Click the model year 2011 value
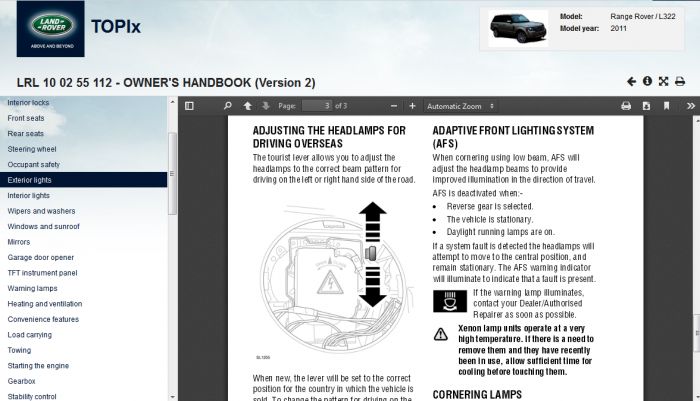 pos(619,28)
